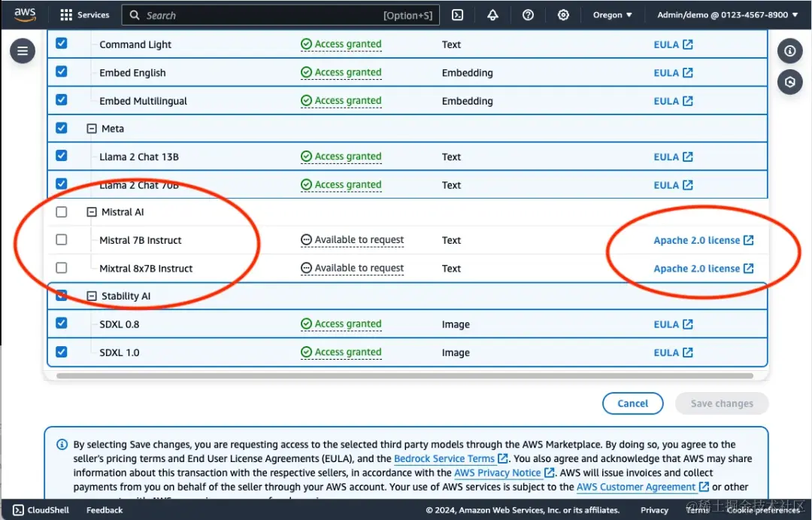Open Feedback in the footer
The image size is (812, 520).
pyautogui.click(x=105, y=510)
